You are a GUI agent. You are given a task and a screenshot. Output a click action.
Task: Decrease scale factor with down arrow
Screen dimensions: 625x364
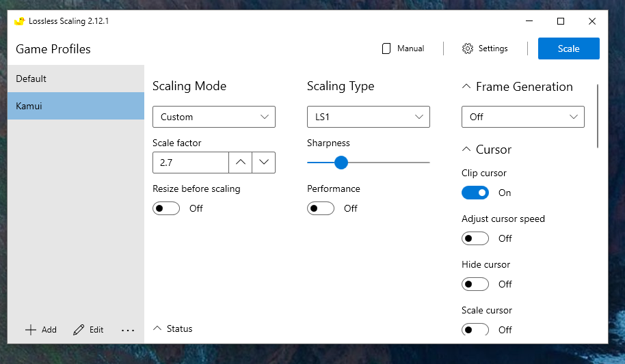tap(263, 163)
